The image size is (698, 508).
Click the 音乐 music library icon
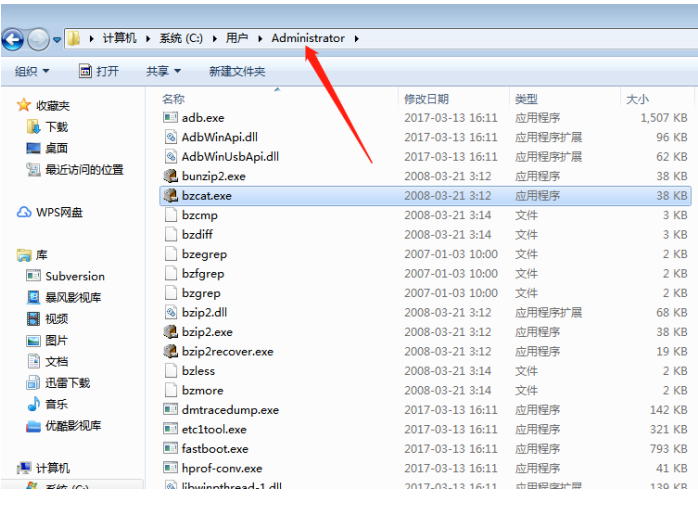[34, 404]
